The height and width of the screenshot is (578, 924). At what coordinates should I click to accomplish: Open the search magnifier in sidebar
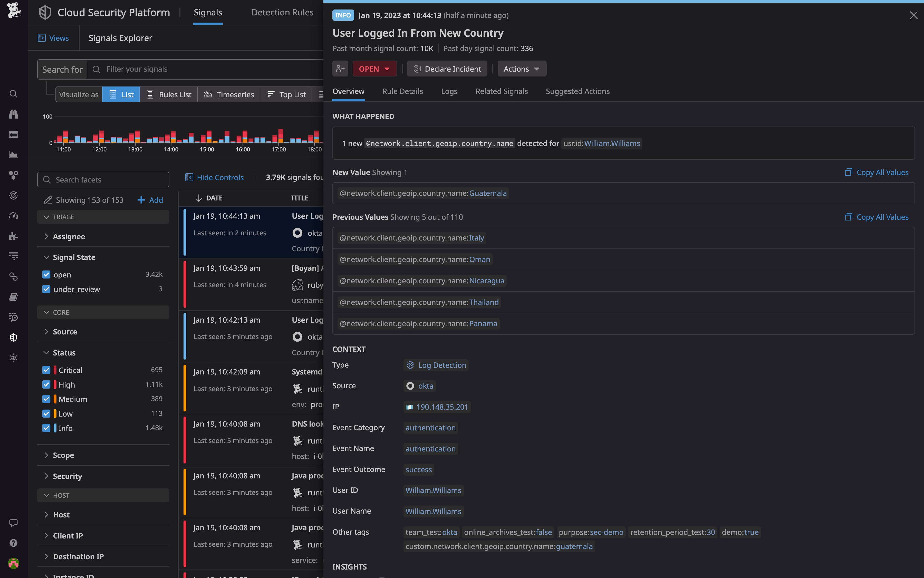13,94
